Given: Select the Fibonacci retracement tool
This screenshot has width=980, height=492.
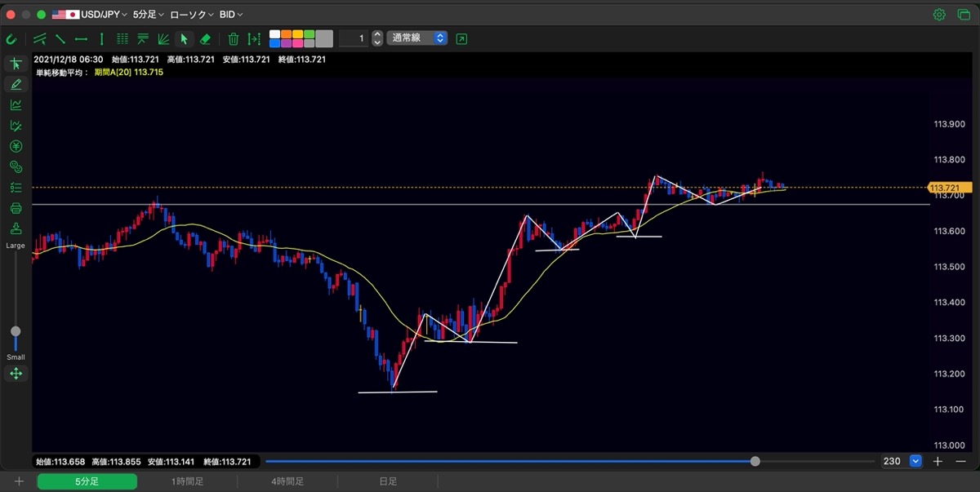Looking at the screenshot, I should [x=143, y=38].
